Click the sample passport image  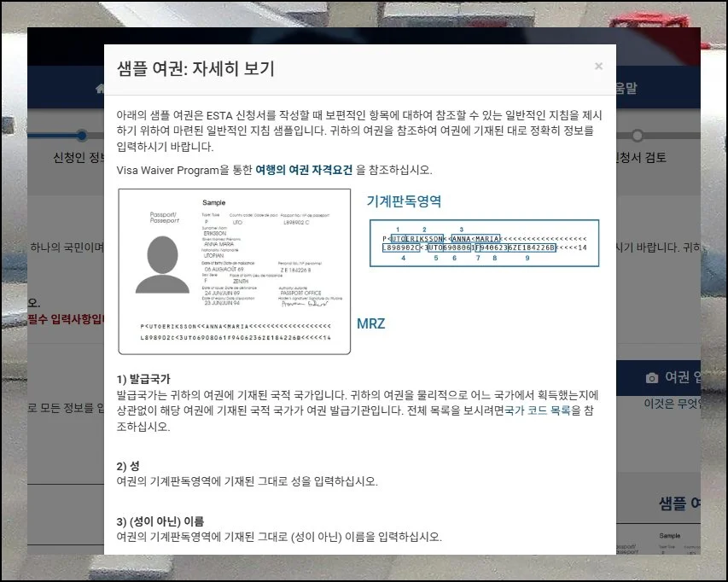pos(235,271)
